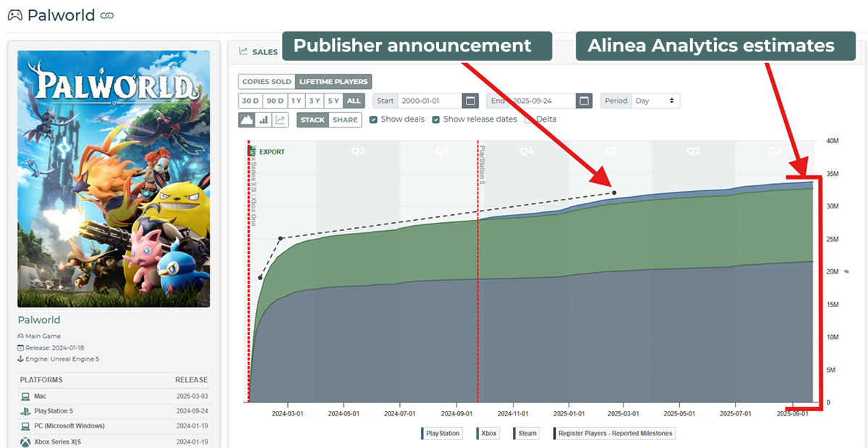This screenshot has width=868, height=448.
Task: Click the Release date calendar icon in the sidebar
Action: (x=20, y=348)
